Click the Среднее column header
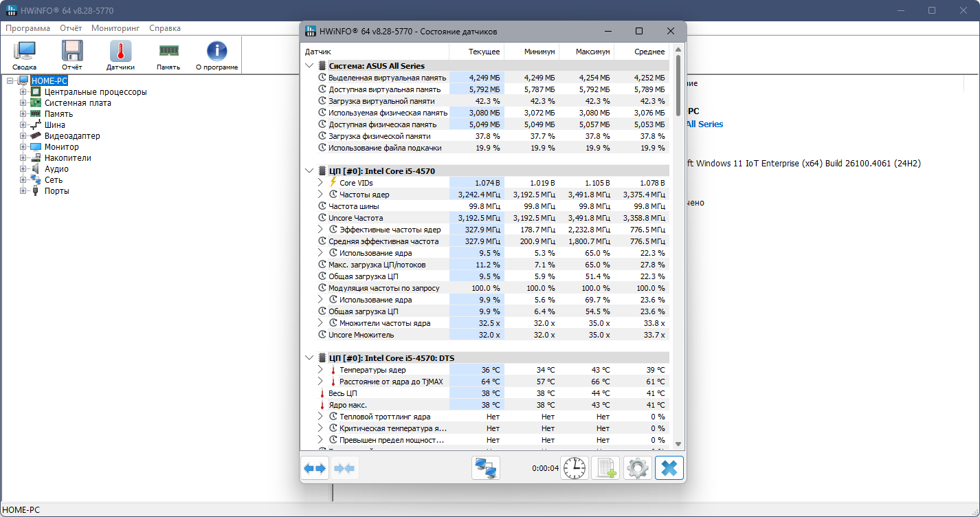The image size is (980, 517). (641, 52)
